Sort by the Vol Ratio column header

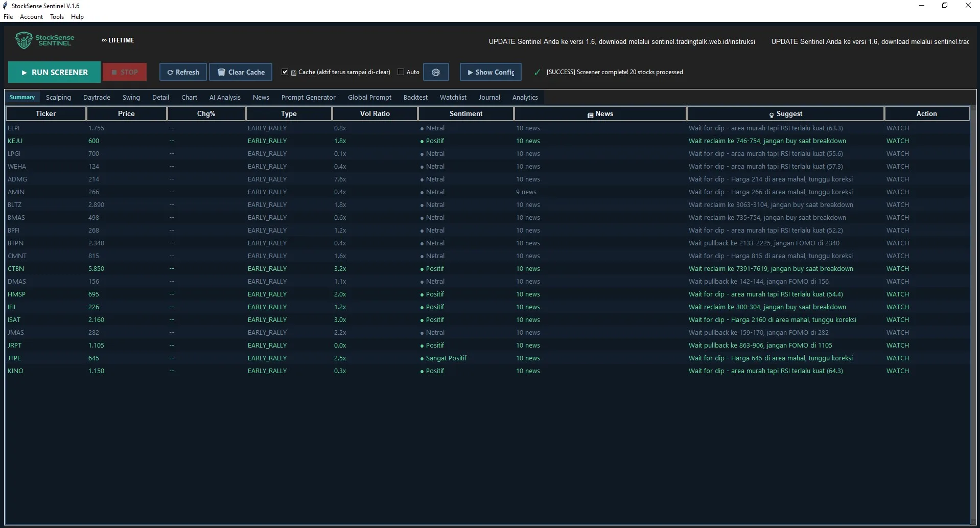point(375,113)
